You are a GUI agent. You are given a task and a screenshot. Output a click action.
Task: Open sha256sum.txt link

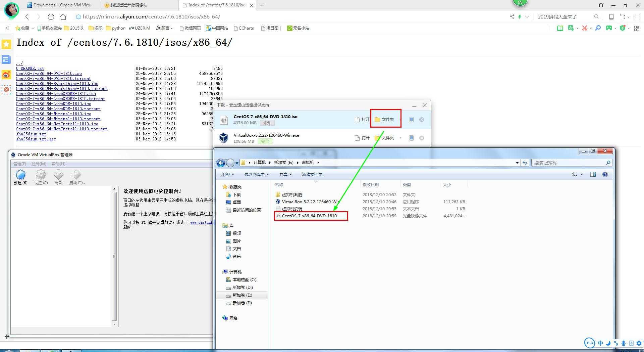point(31,134)
